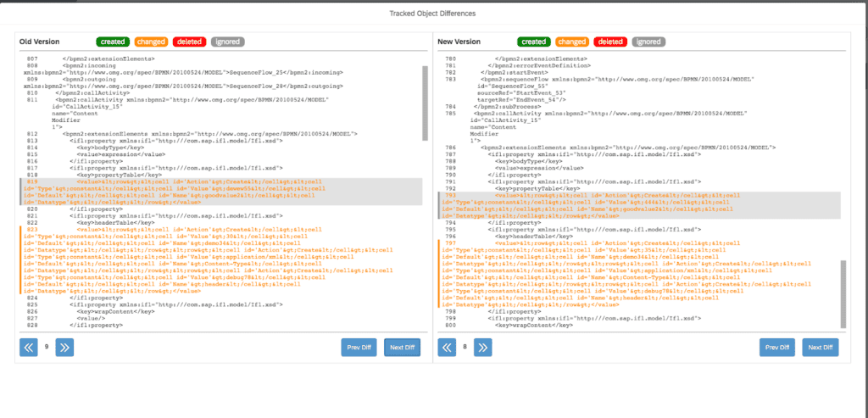Click line 814 bodyType key in Old Version
The height and width of the screenshot is (418, 868).
(111, 148)
